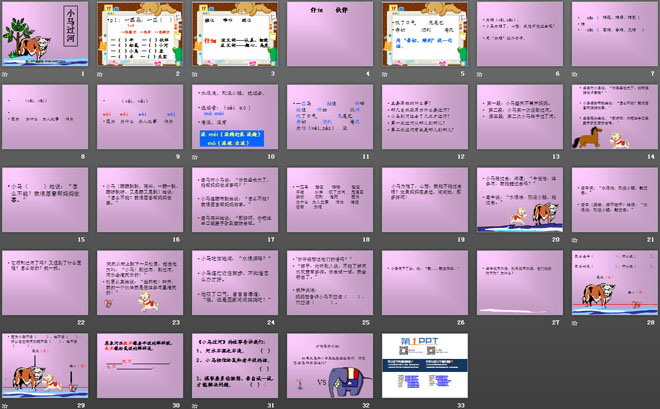Select slide 4 thumbnail with two words only

point(330,34)
